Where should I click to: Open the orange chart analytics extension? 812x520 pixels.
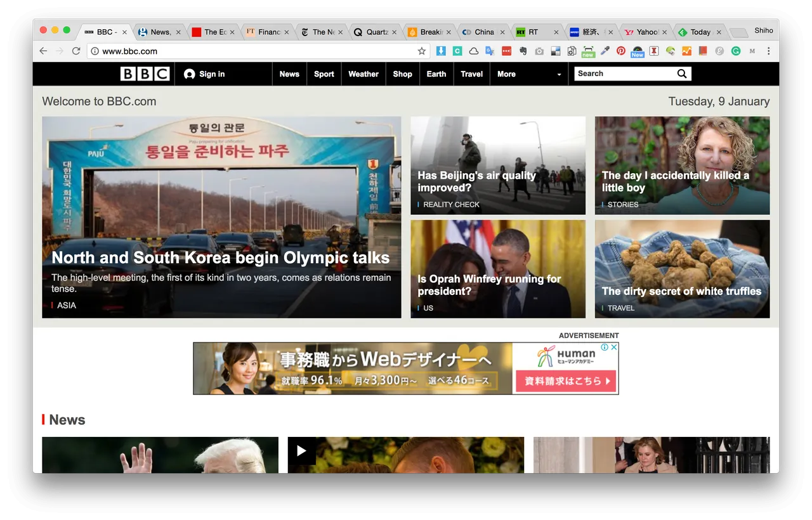pyautogui.click(x=686, y=51)
